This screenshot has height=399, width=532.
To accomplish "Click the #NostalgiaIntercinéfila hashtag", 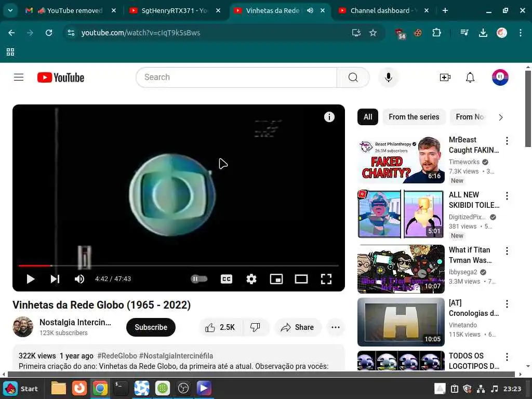I will click(x=176, y=356).
